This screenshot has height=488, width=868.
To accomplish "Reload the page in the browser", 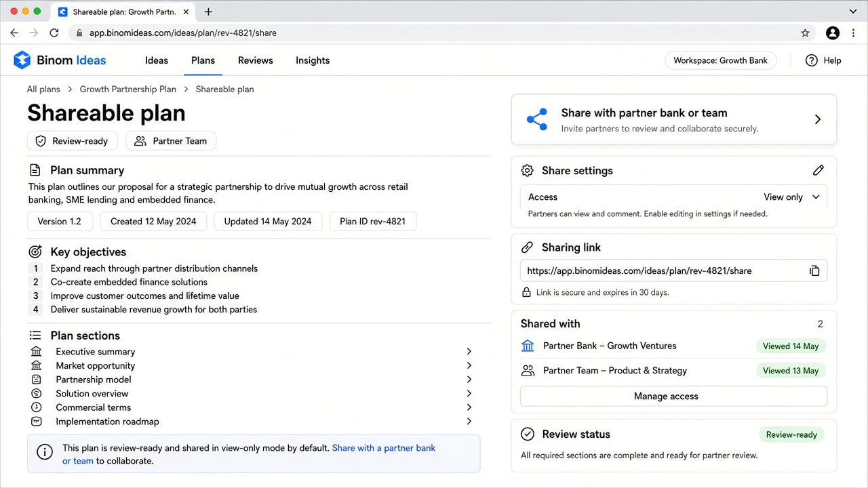I will pyautogui.click(x=54, y=33).
